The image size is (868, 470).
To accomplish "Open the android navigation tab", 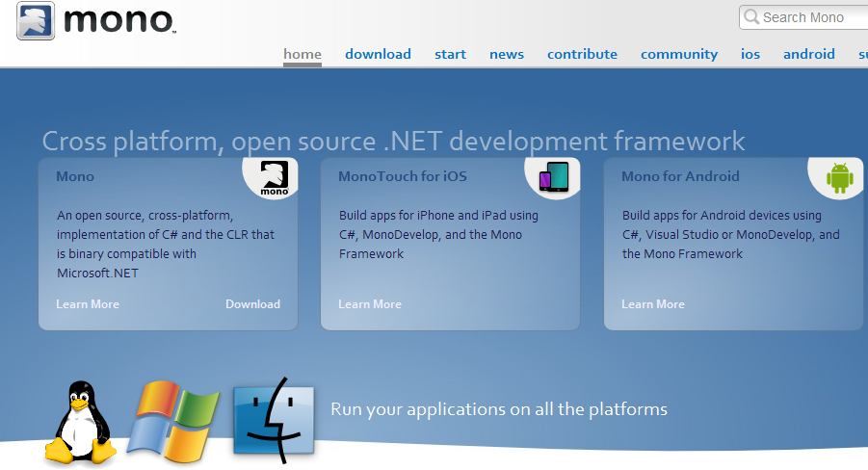I will point(809,54).
